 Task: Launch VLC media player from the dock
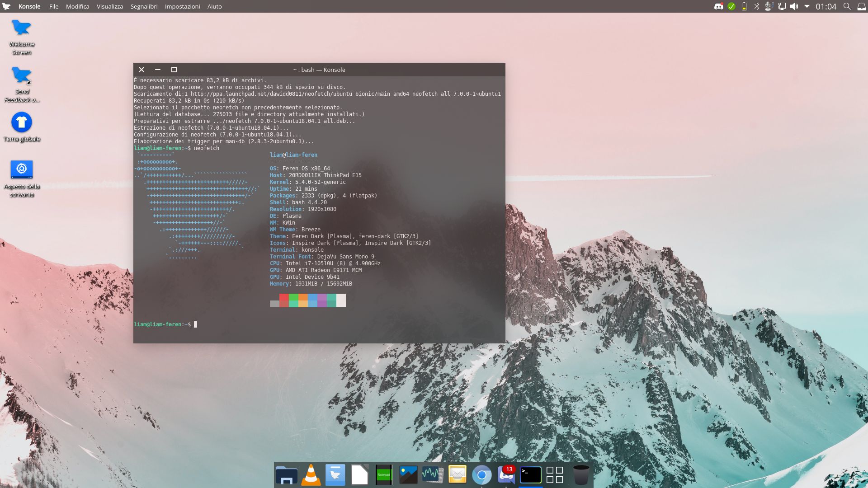tap(311, 475)
